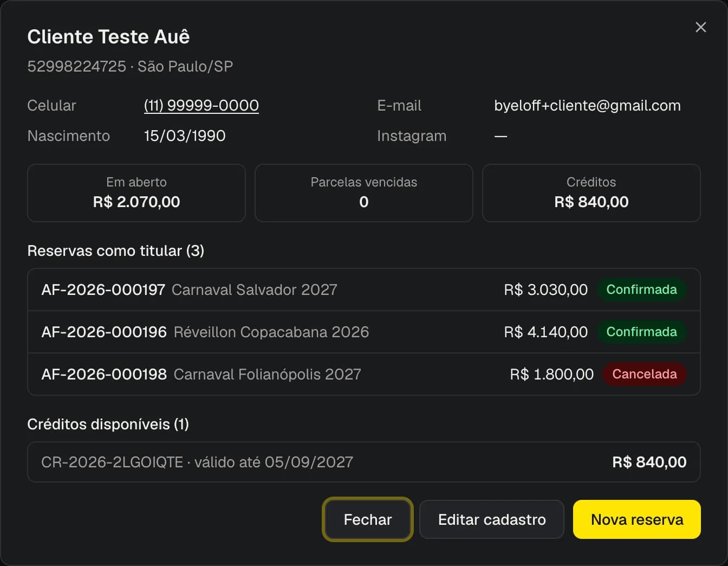This screenshot has height=566, width=728.
Task: Close the client dialog with the X icon
Action: [700, 27]
